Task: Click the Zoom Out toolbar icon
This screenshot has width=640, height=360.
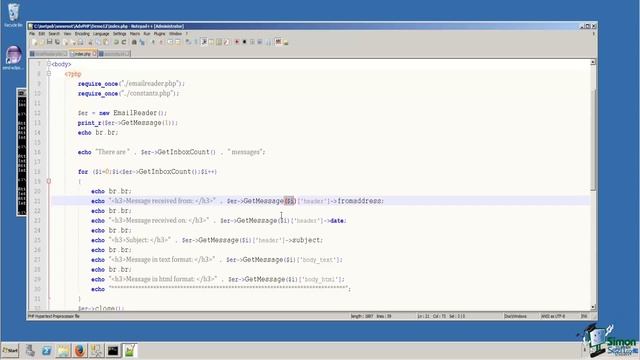Action: [x=161, y=42]
